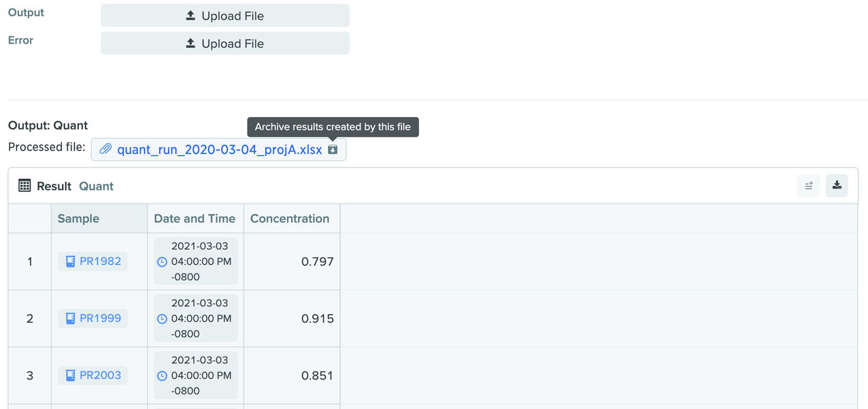
Task: Click the Quant schema label
Action: pos(96,186)
